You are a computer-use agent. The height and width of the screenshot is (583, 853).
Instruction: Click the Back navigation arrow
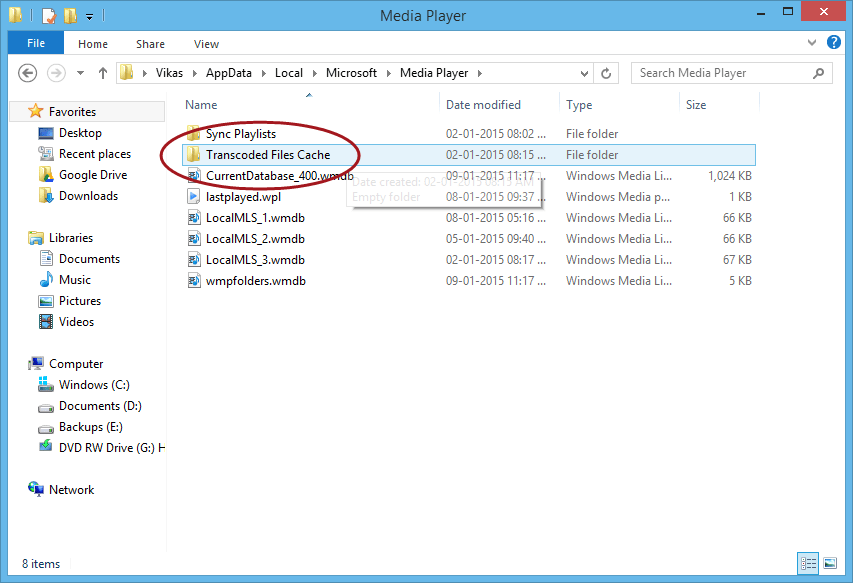(27, 73)
